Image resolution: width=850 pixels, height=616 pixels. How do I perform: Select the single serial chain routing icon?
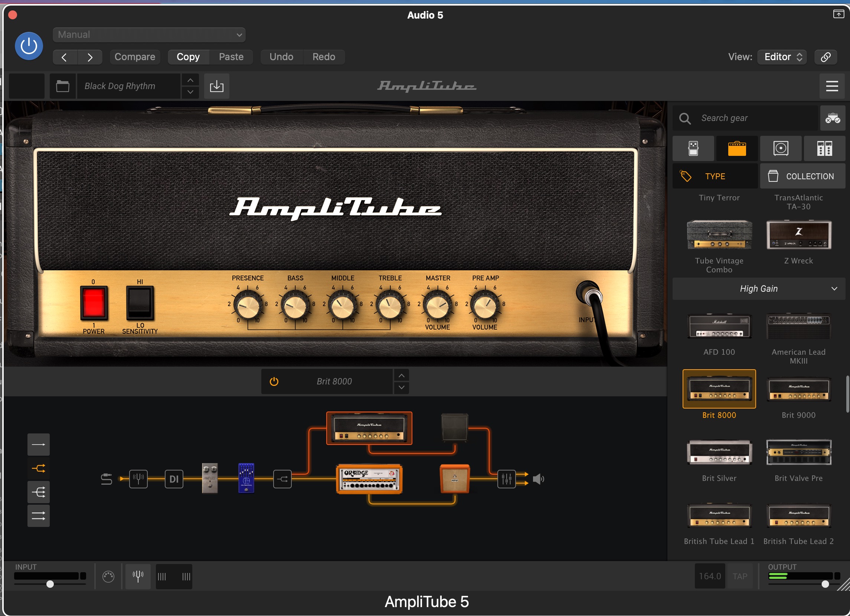tap(39, 445)
